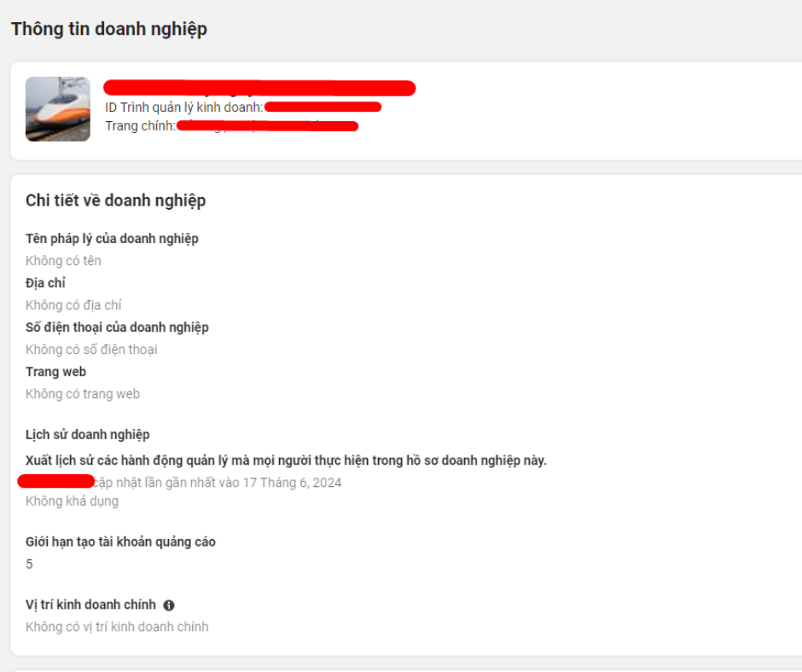Select the Không có vị trí kinh doanh chính text

pos(117,627)
